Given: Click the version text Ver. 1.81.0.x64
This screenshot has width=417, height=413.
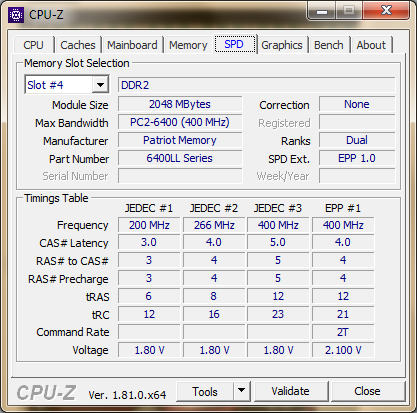Looking at the screenshot, I should (x=127, y=395).
